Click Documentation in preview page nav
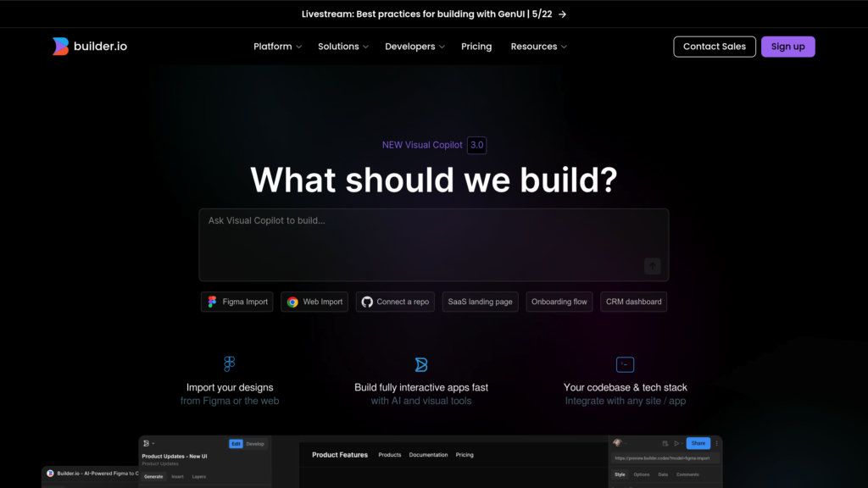This screenshot has height=488, width=868. 428,455
